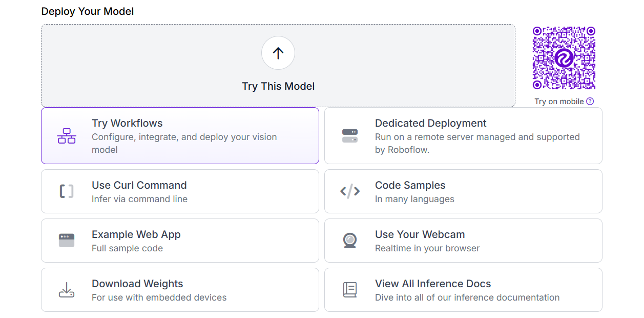Click the upload arrow circle icon

tap(278, 53)
